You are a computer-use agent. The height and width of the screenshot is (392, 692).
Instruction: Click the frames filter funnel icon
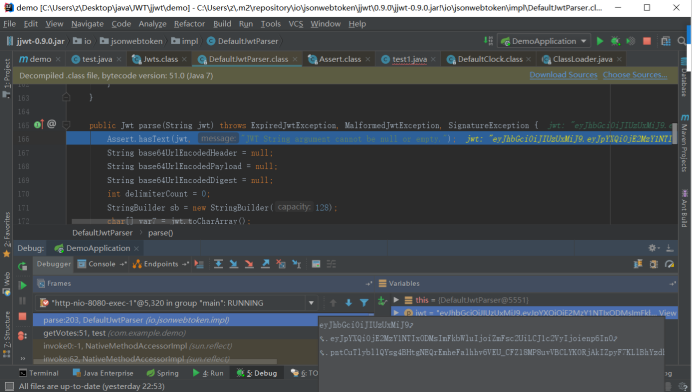pos(364,303)
